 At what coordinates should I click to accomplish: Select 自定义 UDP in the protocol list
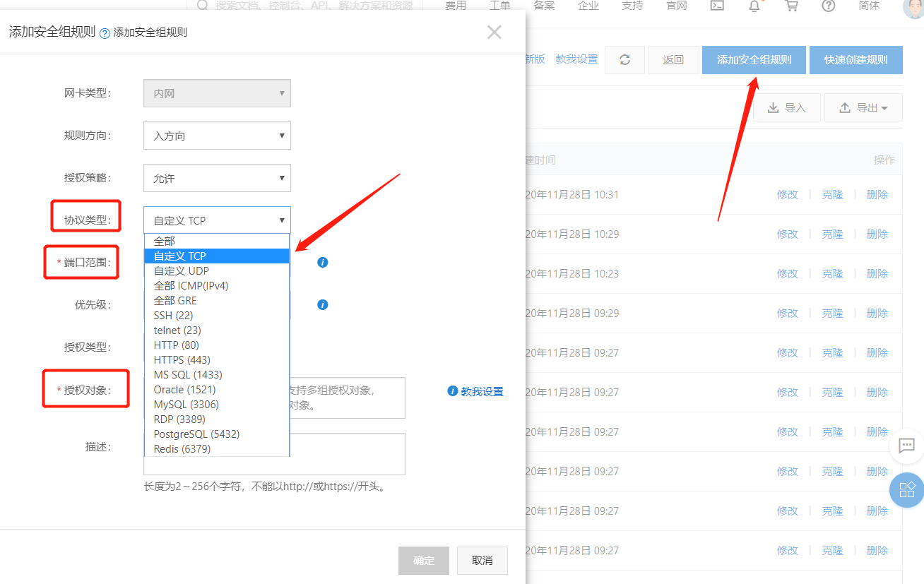[217, 270]
